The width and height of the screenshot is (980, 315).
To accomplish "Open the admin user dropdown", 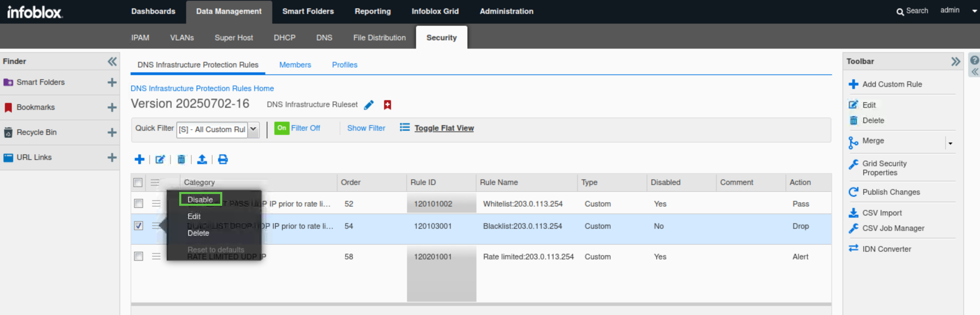I will pyautogui.click(x=975, y=11).
